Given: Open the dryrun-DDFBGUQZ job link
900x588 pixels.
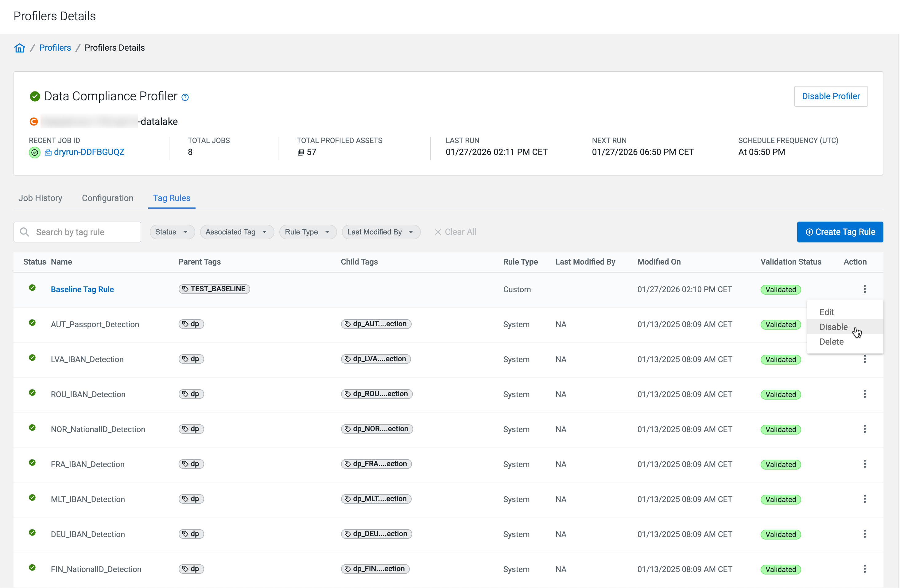Looking at the screenshot, I should click(x=89, y=152).
